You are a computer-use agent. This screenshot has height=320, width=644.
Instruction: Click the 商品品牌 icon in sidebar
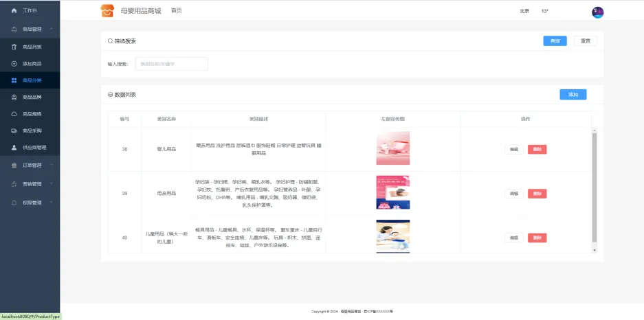[x=14, y=98]
